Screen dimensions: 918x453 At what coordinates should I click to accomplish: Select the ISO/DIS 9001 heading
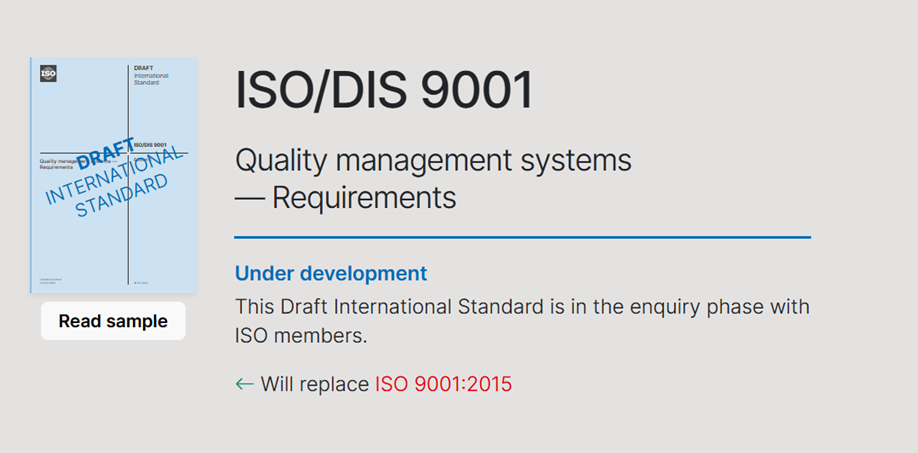pos(384,90)
